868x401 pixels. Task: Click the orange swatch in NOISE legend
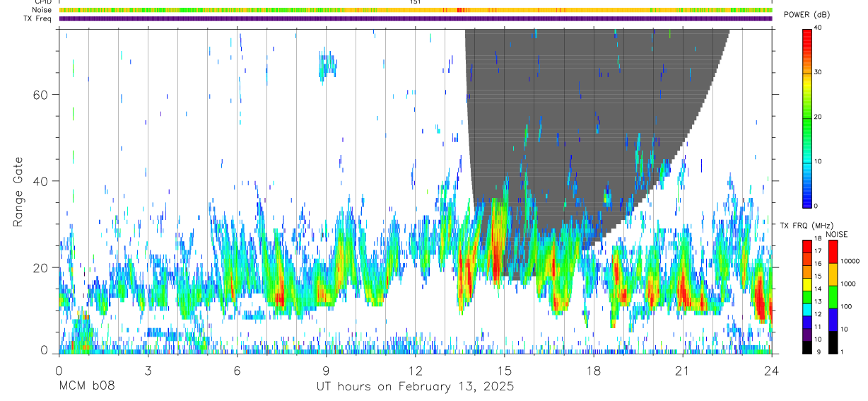click(832, 274)
